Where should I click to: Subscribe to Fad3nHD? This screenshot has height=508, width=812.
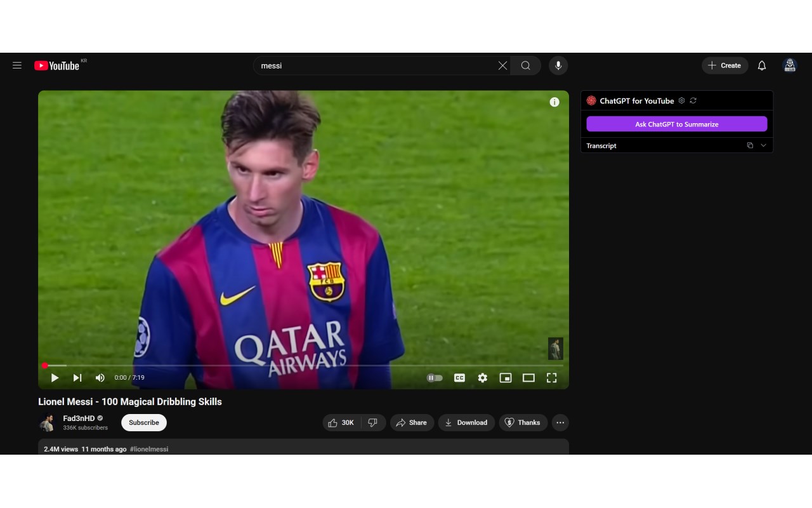[x=144, y=423]
